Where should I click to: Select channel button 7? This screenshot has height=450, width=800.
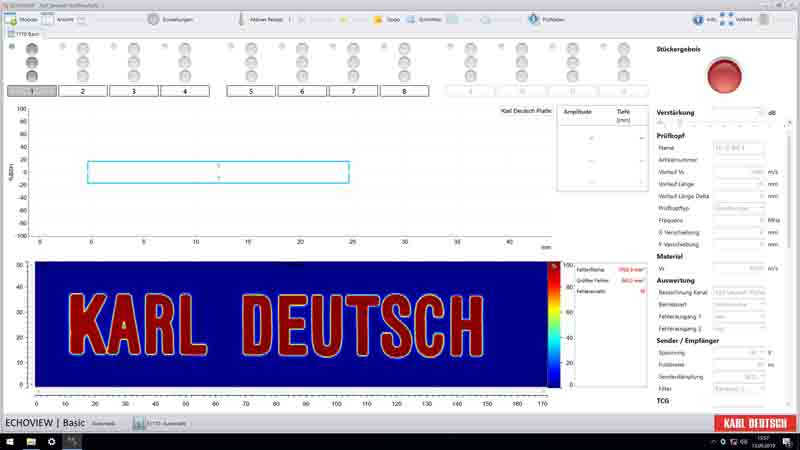[353, 91]
